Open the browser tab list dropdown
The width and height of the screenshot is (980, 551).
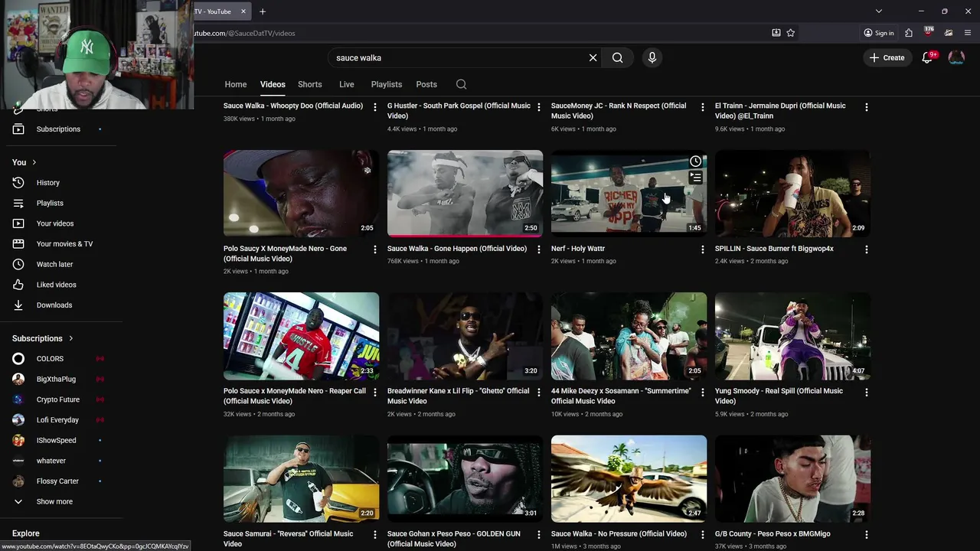(x=879, y=11)
